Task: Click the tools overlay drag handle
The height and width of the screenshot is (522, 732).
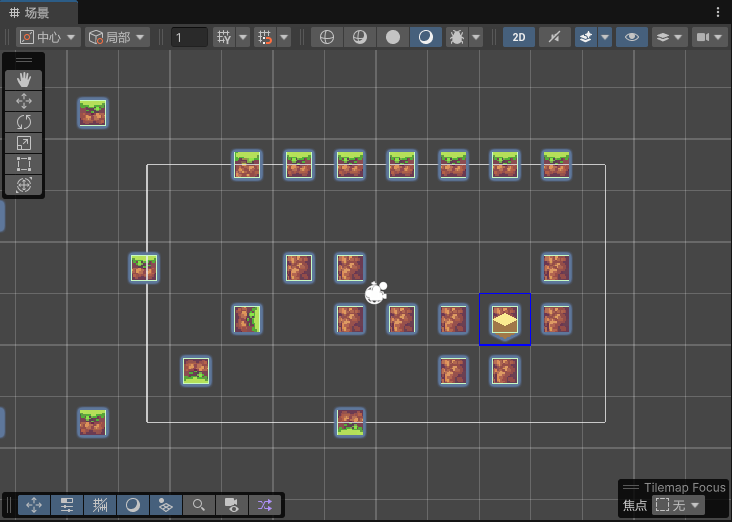Action: click(x=24, y=60)
